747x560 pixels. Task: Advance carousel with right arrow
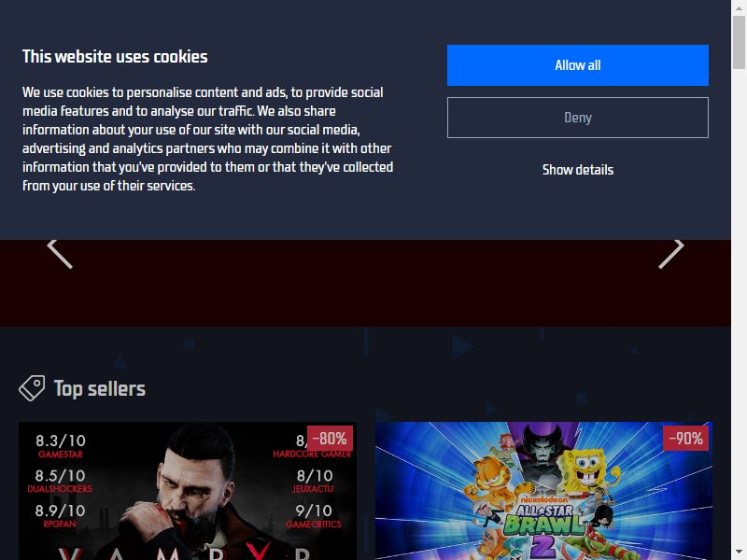point(671,254)
